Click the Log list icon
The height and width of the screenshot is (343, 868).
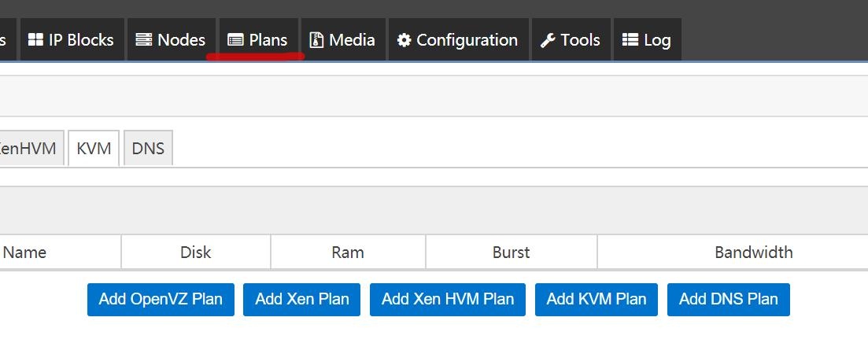[x=630, y=40]
